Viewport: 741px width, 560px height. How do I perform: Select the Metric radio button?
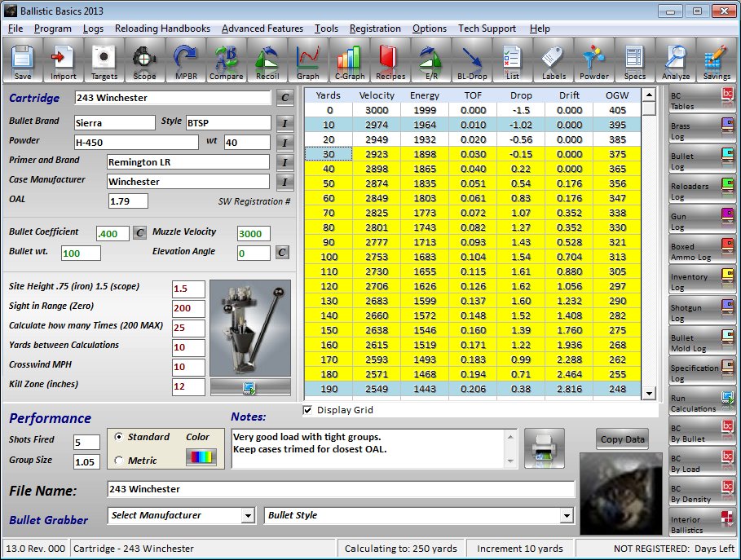[120, 461]
